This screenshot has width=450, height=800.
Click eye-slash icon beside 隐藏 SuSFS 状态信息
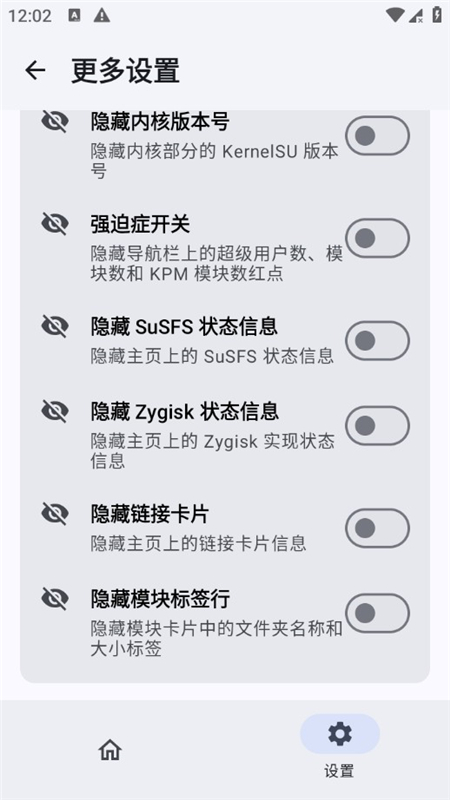coord(55,326)
